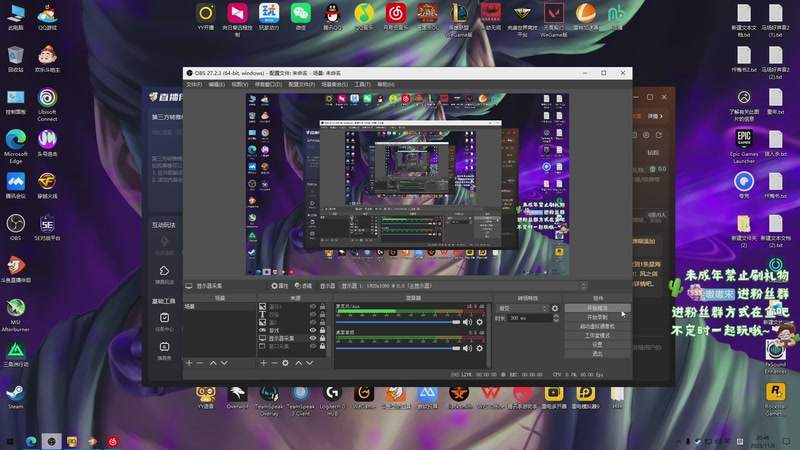Toggle lock on 显示器采集 source

coord(322,338)
